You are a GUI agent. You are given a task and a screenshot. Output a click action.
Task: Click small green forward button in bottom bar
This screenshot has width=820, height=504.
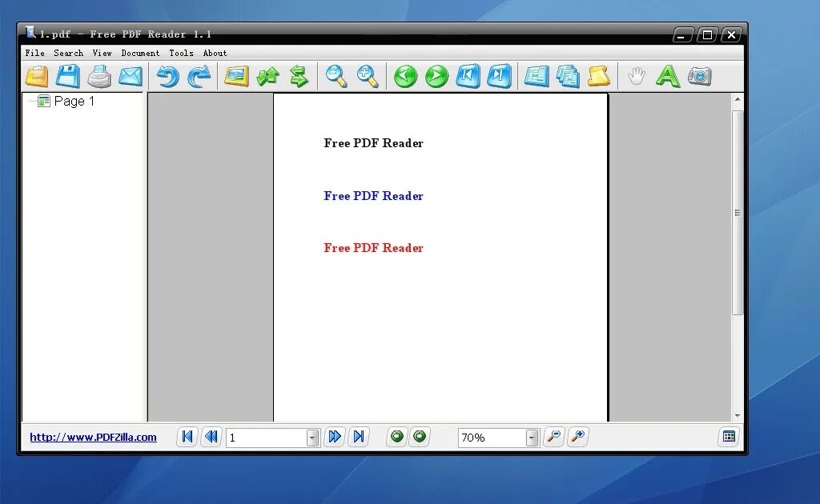(420, 436)
